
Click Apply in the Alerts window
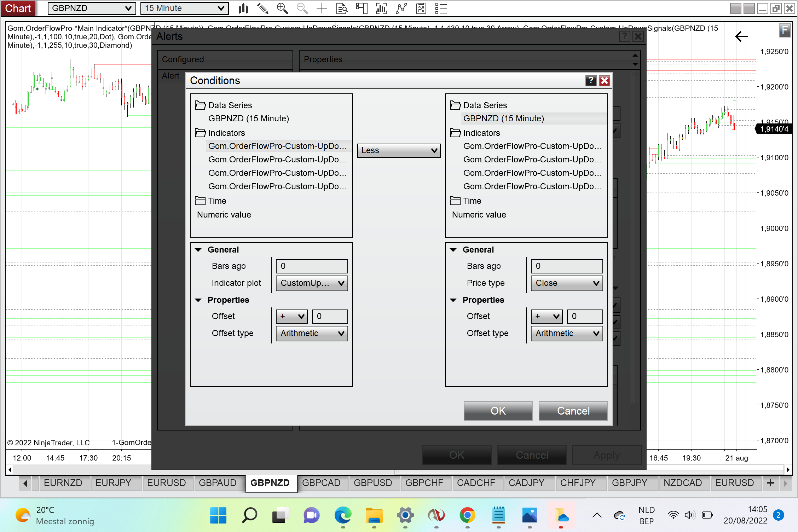tap(607, 455)
